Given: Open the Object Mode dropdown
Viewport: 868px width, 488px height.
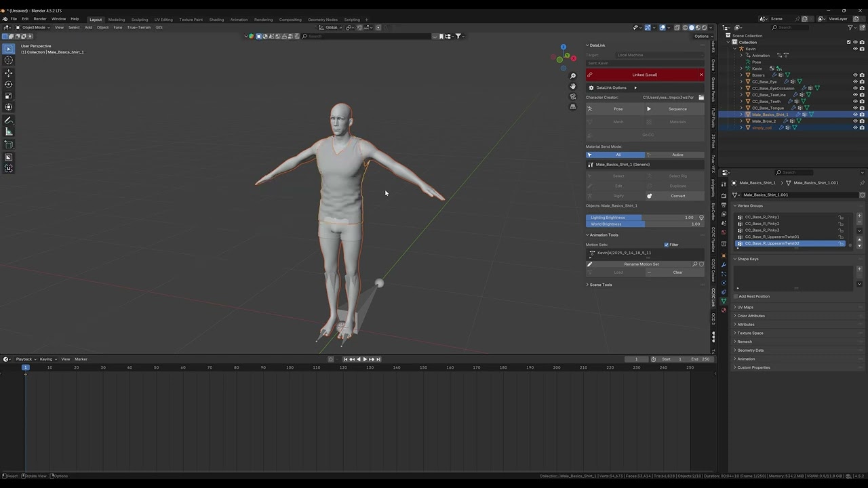Looking at the screenshot, I should tap(34, 27).
